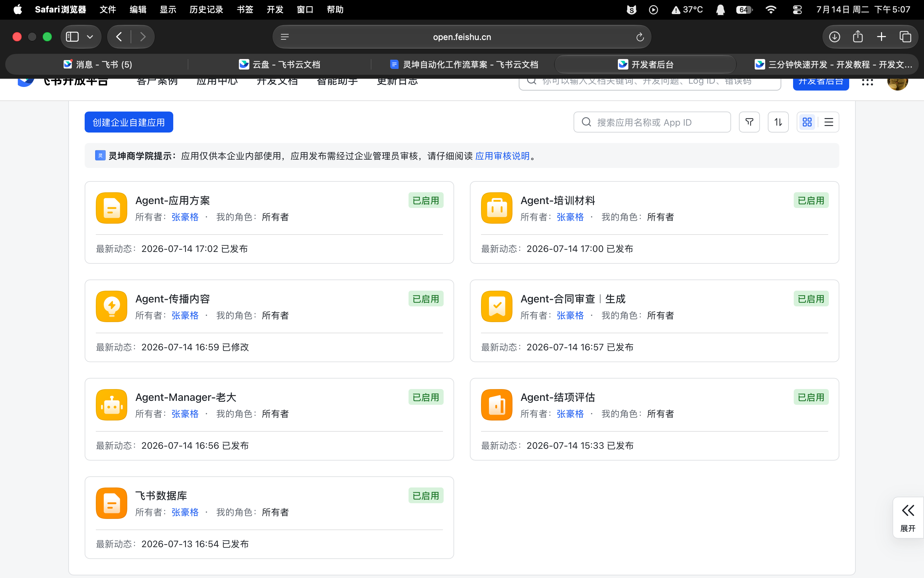This screenshot has width=924, height=578.
Task: Reload the open.feishu.cn page
Action: click(x=640, y=37)
